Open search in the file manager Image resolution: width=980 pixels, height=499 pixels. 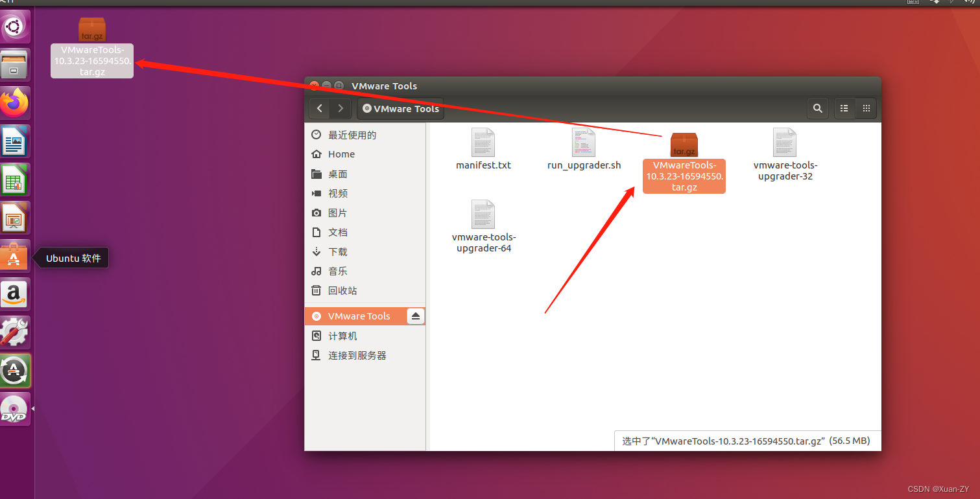point(818,109)
